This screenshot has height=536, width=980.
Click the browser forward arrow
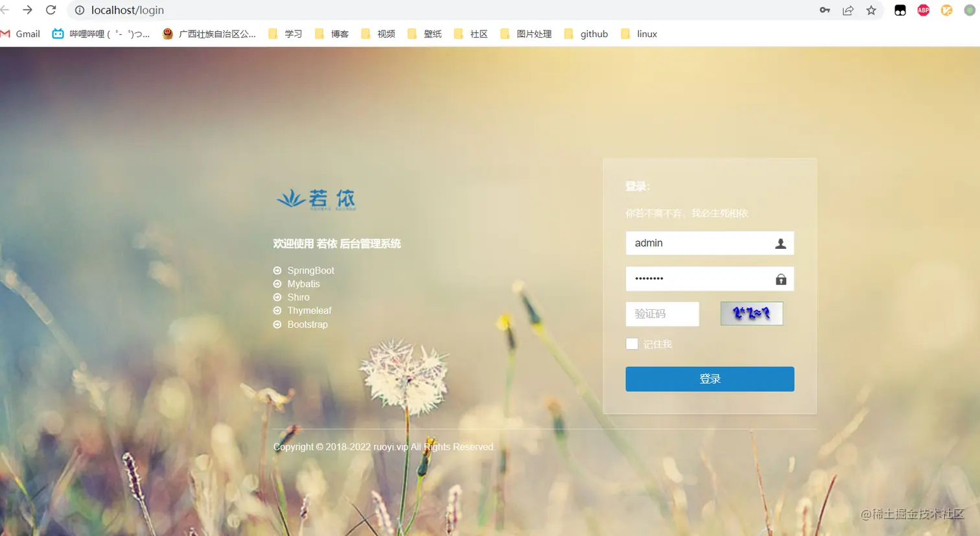tap(27, 10)
